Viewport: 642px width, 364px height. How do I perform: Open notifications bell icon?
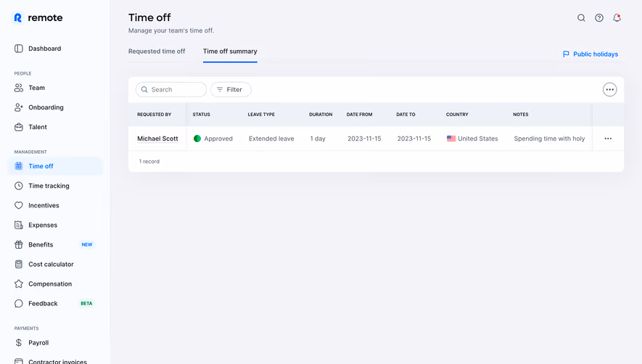[x=617, y=17]
